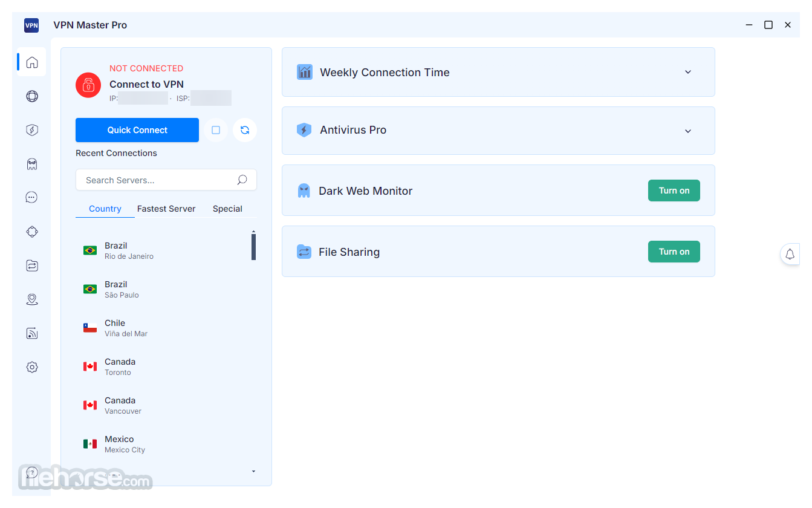Switch to the Fastest Server tab
The height and width of the screenshot is (508, 812).
(166, 209)
